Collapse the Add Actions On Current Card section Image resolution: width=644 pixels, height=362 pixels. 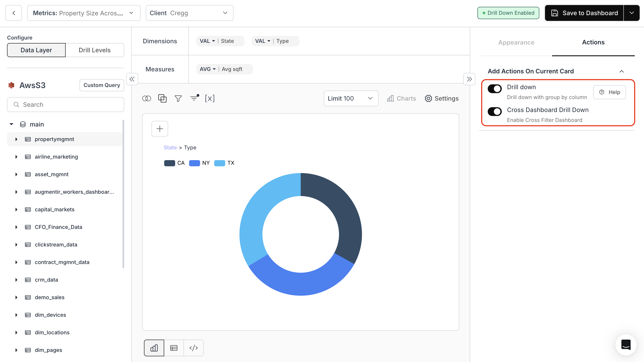click(x=622, y=71)
